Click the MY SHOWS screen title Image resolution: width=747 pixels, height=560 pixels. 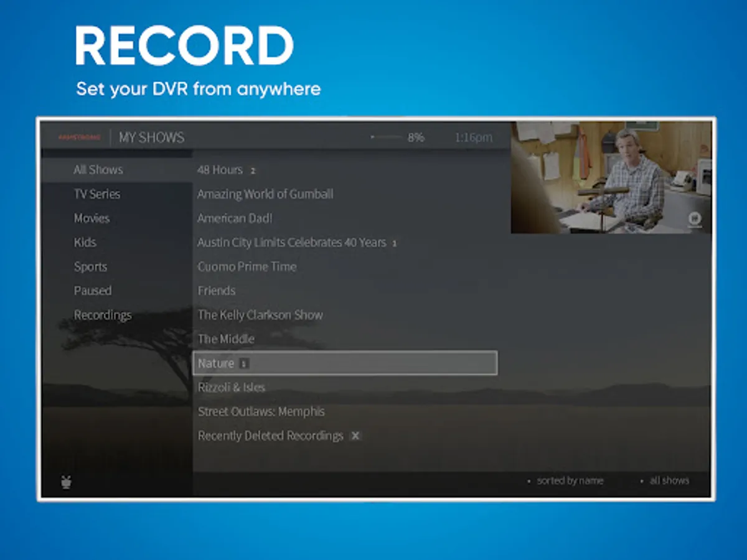coord(151,138)
